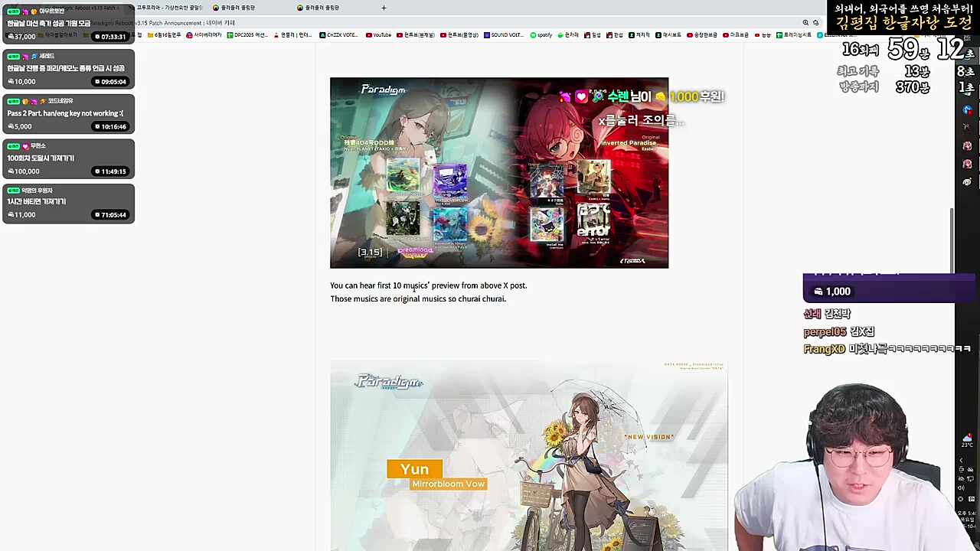Viewport: 980px width, 551px height.
Task: Click the FrangXD username in chat
Action: pyautogui.click(x=824, y=350)
